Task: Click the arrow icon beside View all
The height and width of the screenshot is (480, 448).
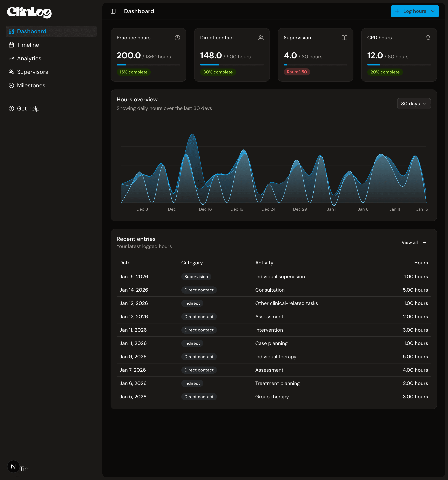Action: point(424,242)
